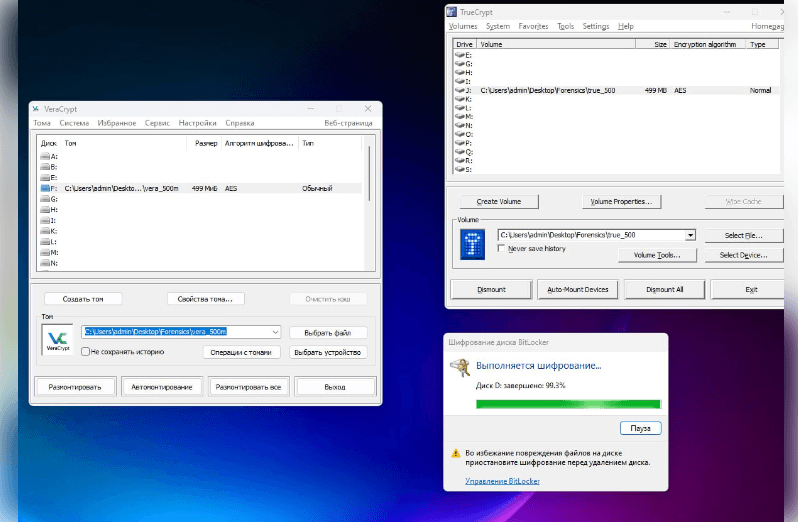Open 'Веб-страница' link in VeraCrypt
Image resolution: width=798 pixels, height=522 pixels.
348,123
